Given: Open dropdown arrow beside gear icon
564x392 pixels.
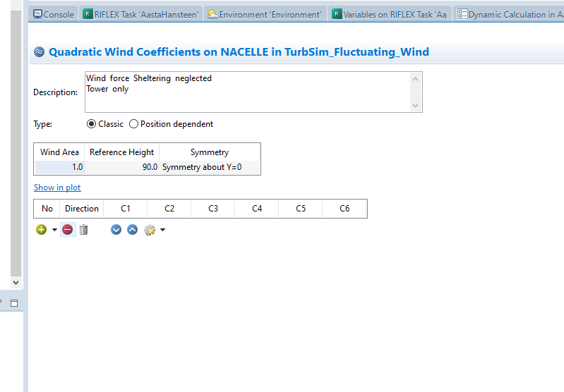Looking at the screenshot, I should point(162,230).
